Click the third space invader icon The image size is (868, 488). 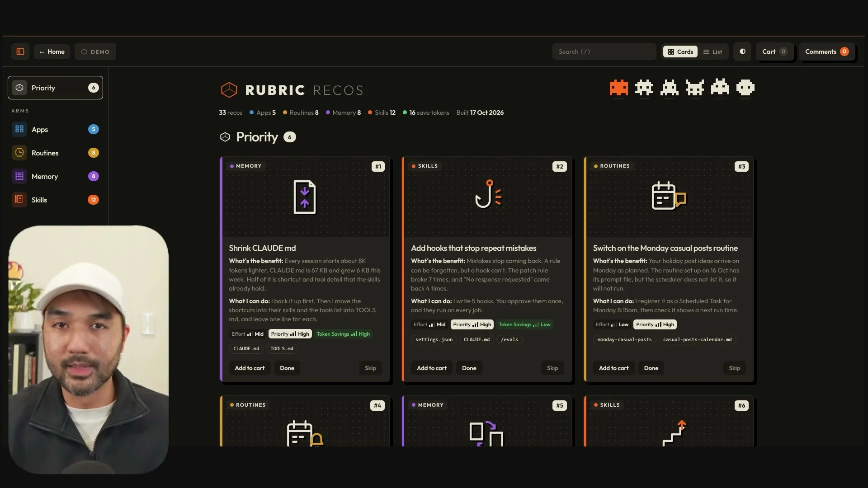click(670, 88)
